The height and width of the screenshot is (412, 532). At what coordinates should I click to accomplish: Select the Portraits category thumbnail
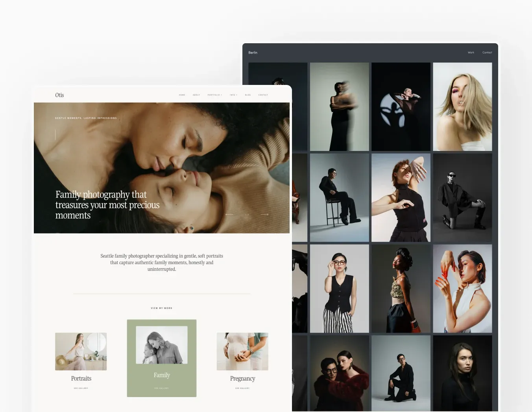(81, 351)
